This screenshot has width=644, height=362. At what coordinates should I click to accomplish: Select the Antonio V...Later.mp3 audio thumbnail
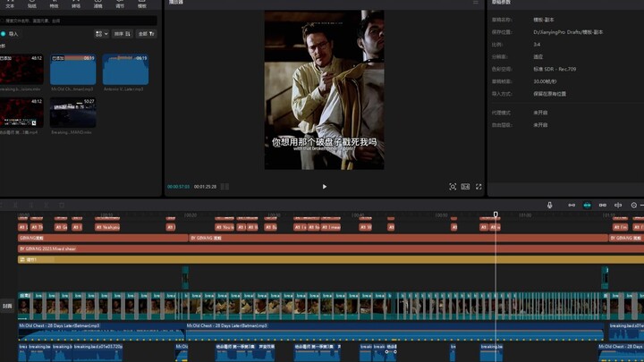click(125, 69)
